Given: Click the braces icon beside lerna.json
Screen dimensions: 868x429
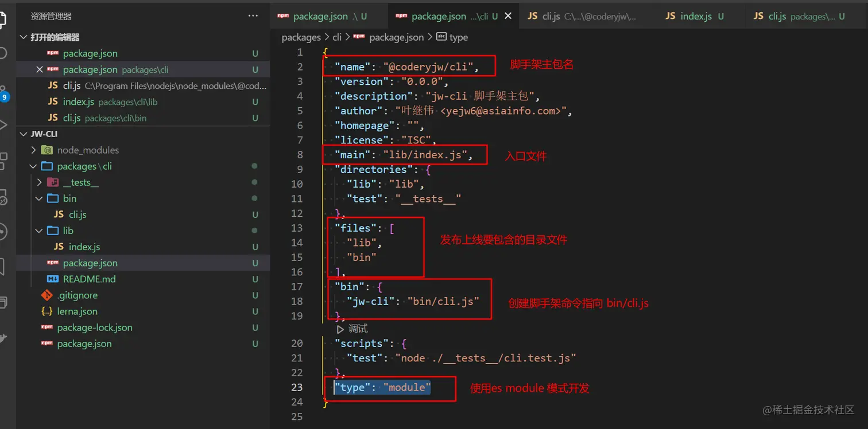Looking at the screenshot, I should pyautogui.click(x=47, y=311).
